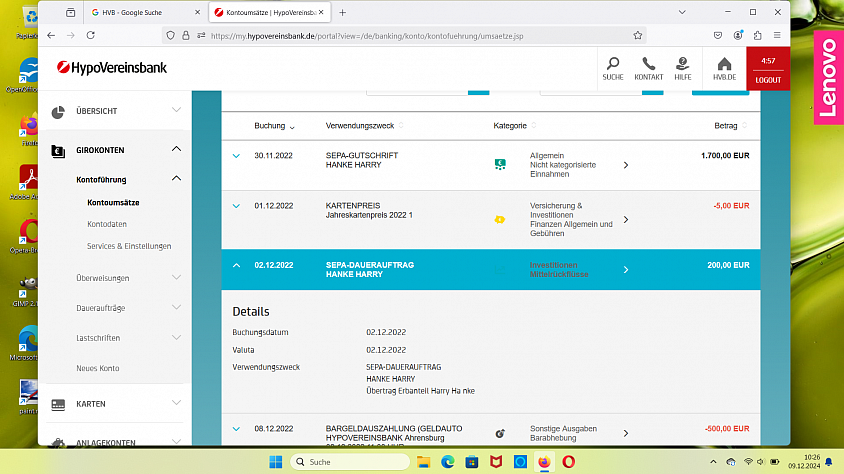This screenshot has height=474, width=844.
Task: Open Windows Start menu
Action: tap(276, 462)
